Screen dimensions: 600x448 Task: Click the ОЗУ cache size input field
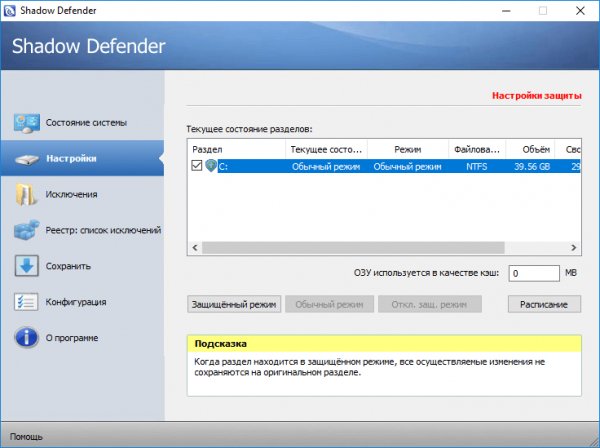click(534, 273)
